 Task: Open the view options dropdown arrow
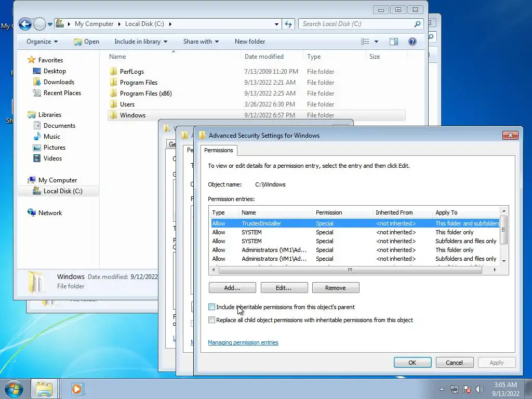click(376, 42)
